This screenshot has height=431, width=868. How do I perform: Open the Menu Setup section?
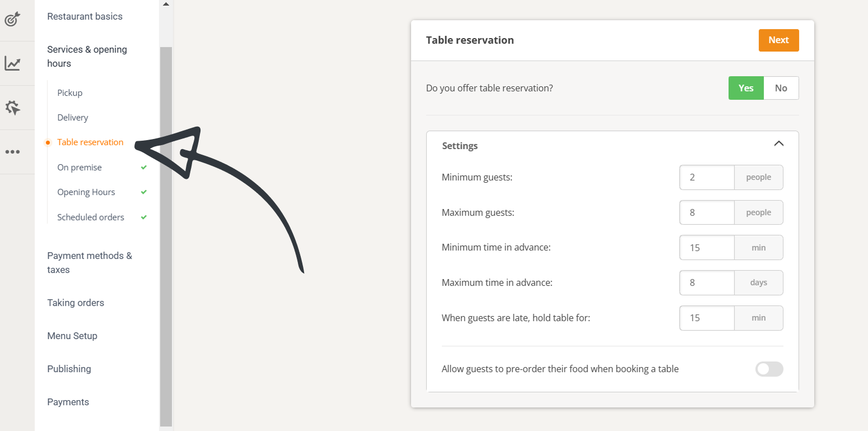tap(72, 336)
